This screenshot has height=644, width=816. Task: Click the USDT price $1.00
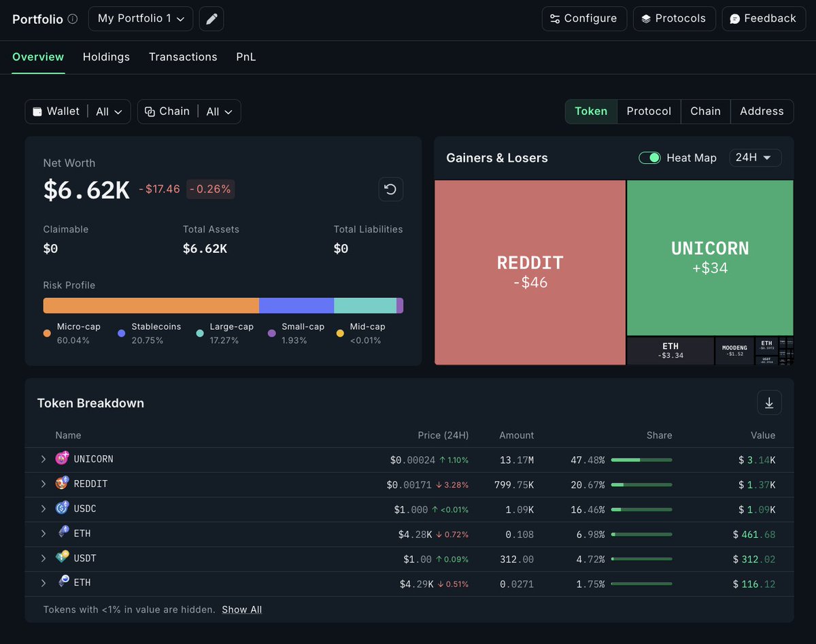tap(418, 558)
